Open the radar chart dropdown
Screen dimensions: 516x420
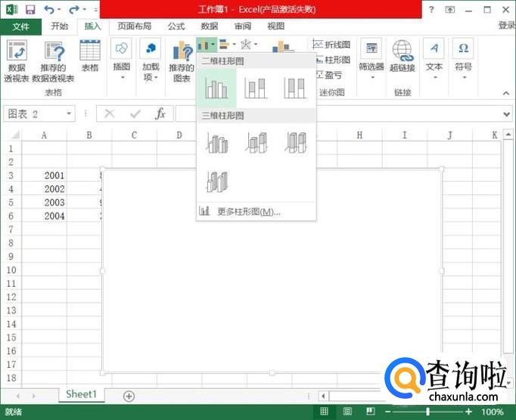tap(248, 44)
